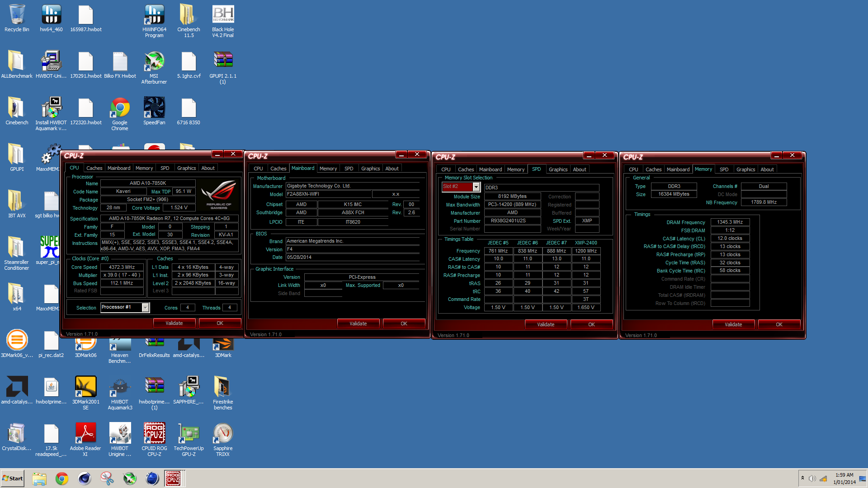Click clock display in system tray
The width and height of the screenshot is (868, 488).
pyautogui.click(x=844, y=479)
